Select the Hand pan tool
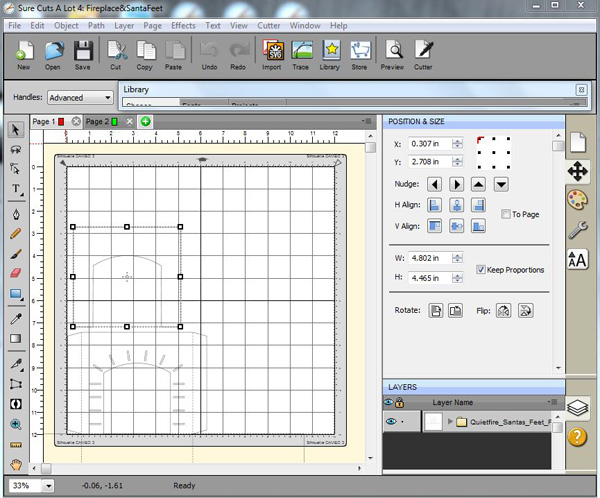The image size is (600, 498). click(16, 464)
